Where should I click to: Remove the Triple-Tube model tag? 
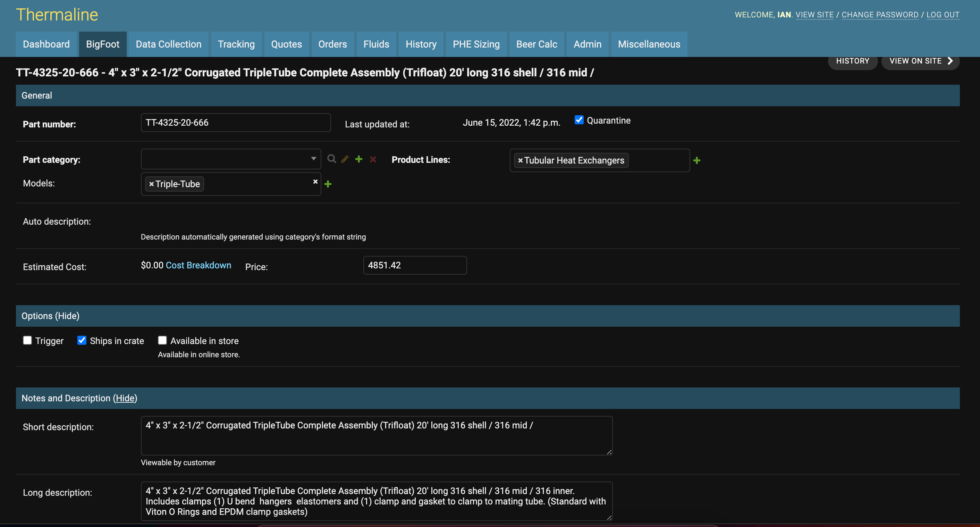[x=151, y=184]
